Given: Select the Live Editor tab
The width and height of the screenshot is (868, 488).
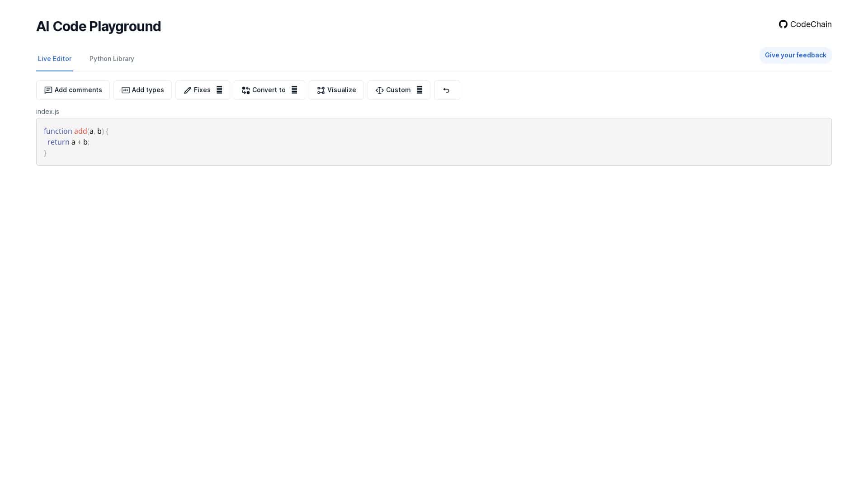Looking at the screenshot, I should pos(55,59).
